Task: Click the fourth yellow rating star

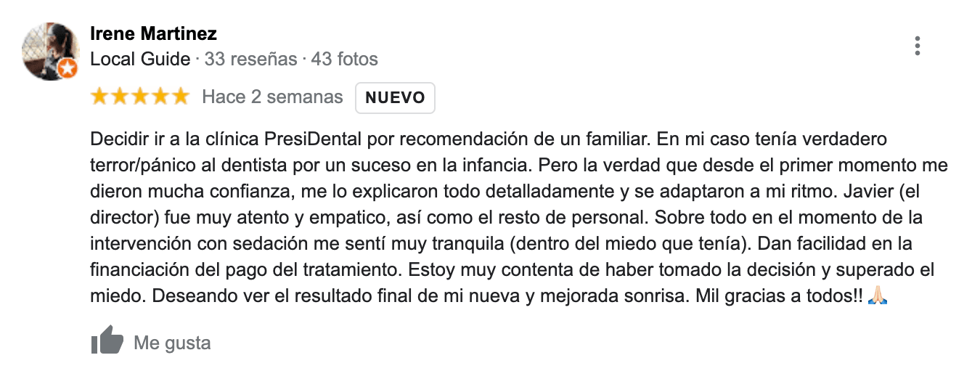Action: click(x=160, y=97)
